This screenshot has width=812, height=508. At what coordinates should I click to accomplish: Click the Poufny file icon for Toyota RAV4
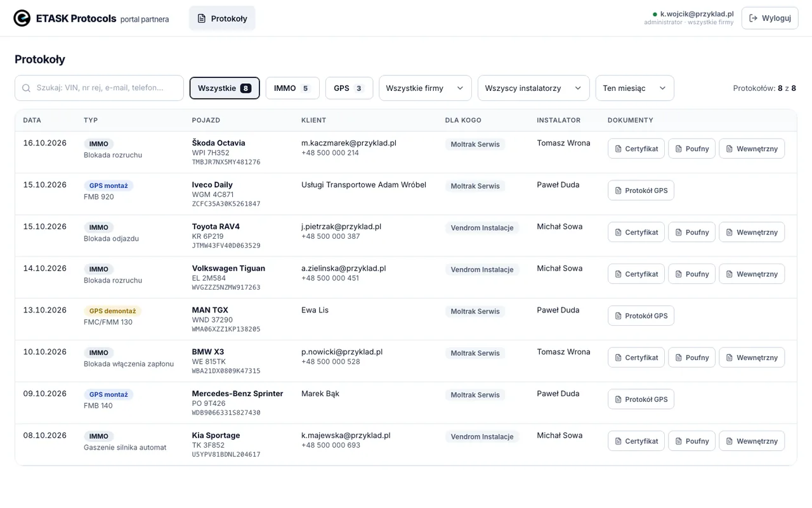point(678,232)
